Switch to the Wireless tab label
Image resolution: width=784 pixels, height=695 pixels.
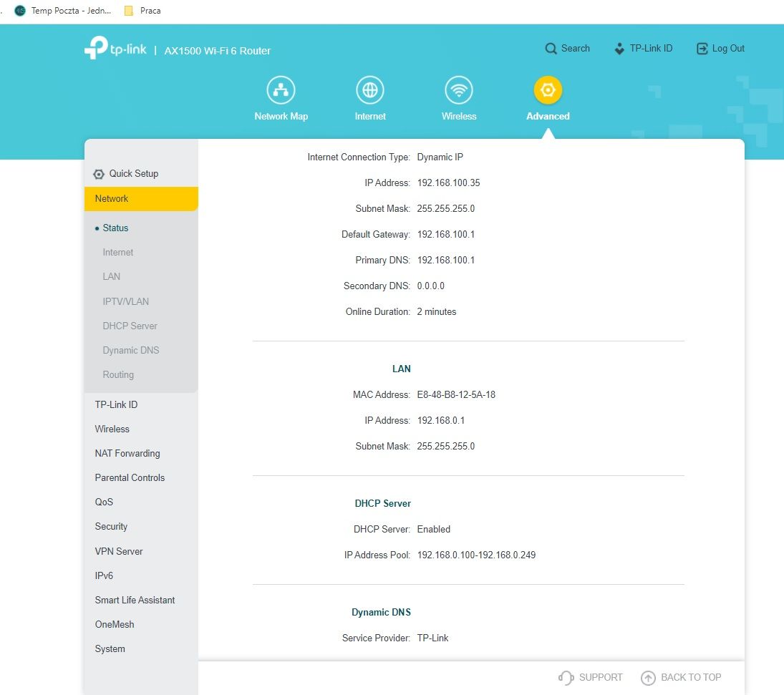click(459, 116)
